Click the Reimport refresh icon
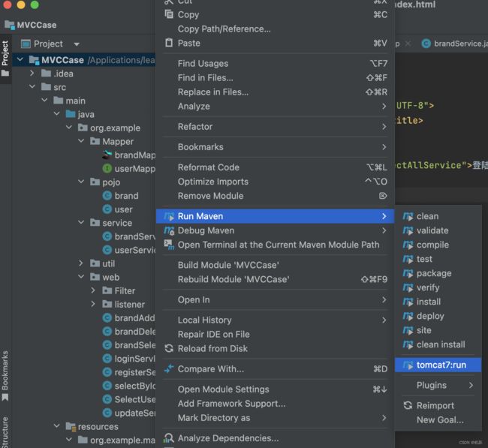Image resolution: width=488 pixels, height=448 pixels. coord(408,405)
